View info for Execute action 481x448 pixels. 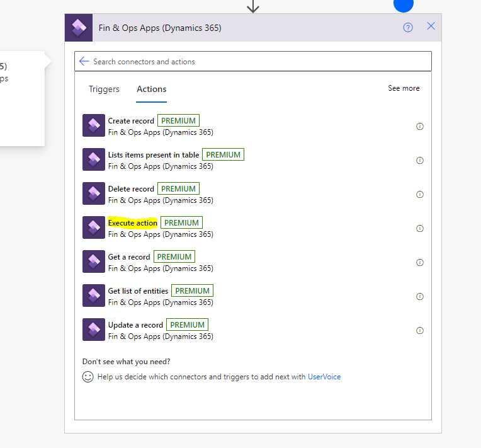pyautogui.click(x=420, y=229)
